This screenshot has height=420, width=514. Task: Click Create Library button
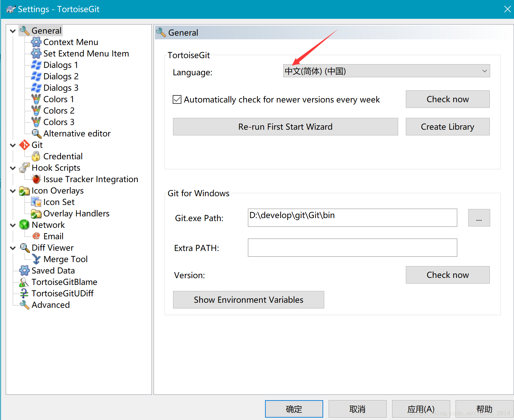coord(447,127)
